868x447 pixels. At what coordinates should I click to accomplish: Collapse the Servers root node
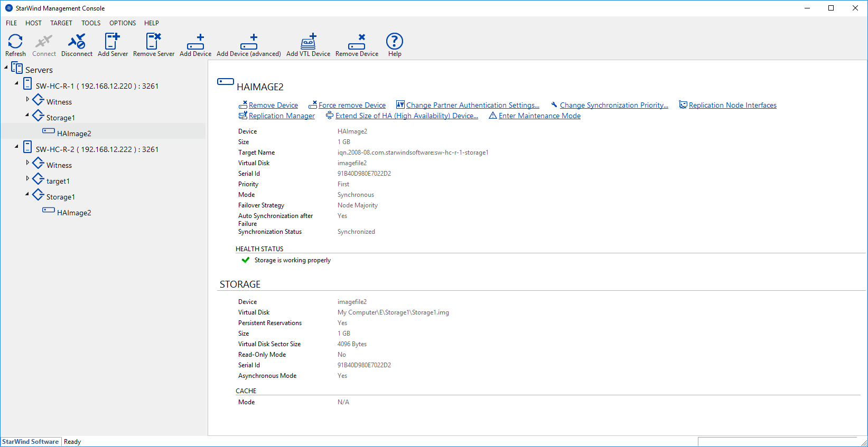(x=6, y=68)
